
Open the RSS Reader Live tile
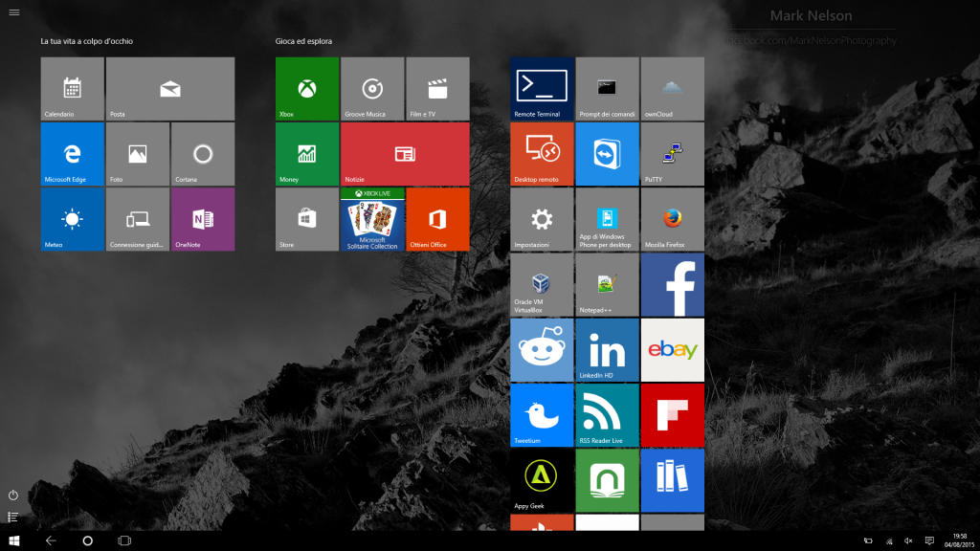coord(607,415)
